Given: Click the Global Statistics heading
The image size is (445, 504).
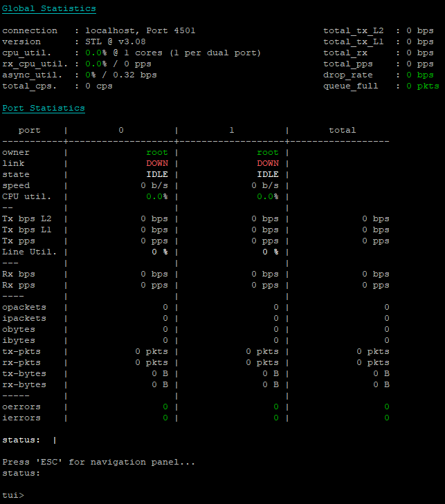Looking at the screenshot, I should click(49, 9).
